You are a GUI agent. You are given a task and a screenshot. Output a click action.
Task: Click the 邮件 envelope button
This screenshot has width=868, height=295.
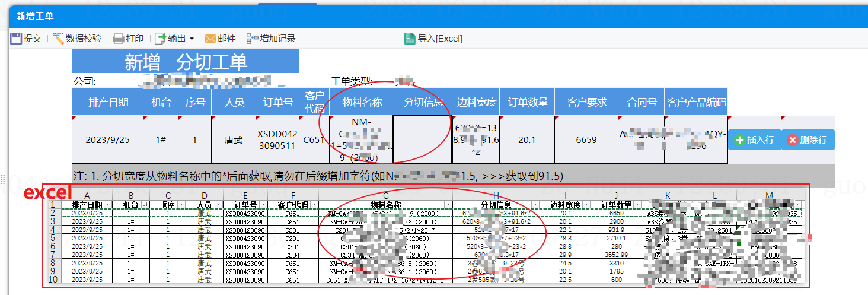click(220, 39)
